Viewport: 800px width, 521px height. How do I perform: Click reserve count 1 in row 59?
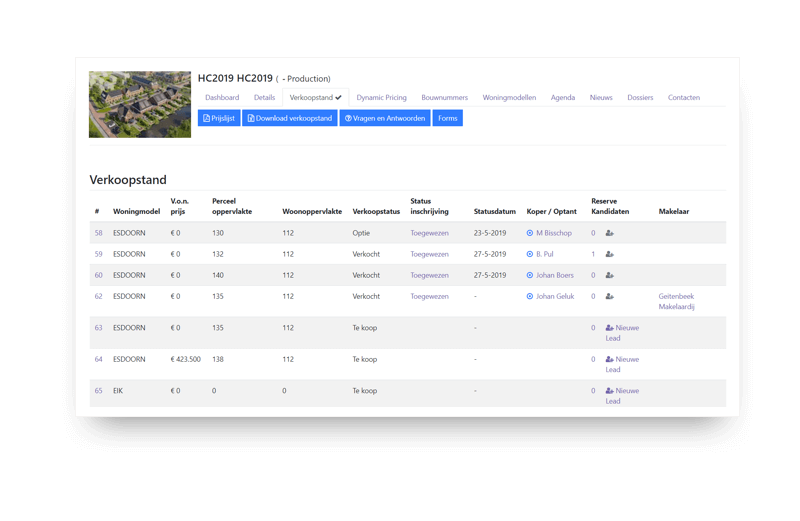[x=593, y=254]
